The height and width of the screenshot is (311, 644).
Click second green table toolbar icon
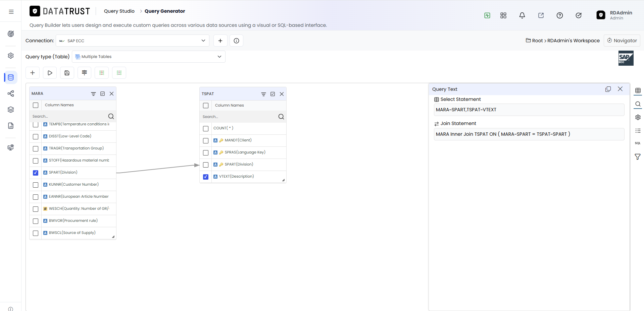click(119, 73)
